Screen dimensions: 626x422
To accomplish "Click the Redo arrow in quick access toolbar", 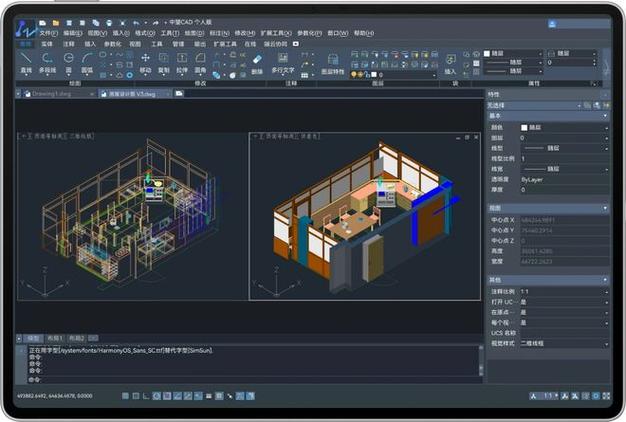I will (156, 23).
